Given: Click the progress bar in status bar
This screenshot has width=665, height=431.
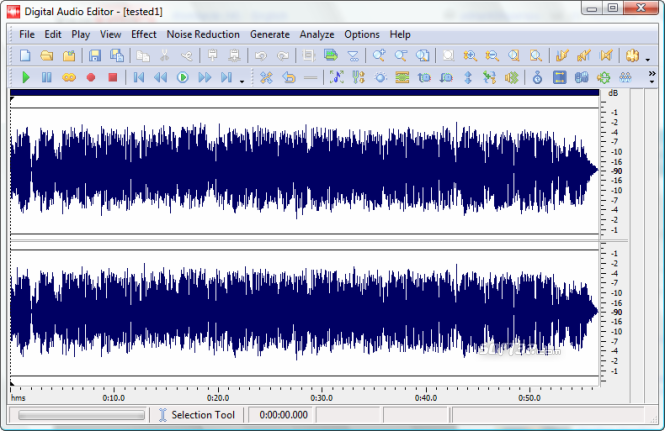Looking at the screenshot, I should (81, 415).
